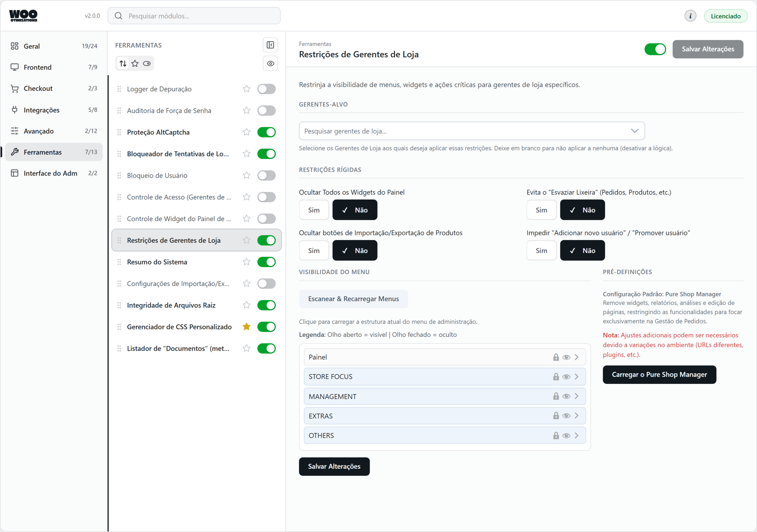Star the Resumo do Sistema module

click(x=246, y=261)
